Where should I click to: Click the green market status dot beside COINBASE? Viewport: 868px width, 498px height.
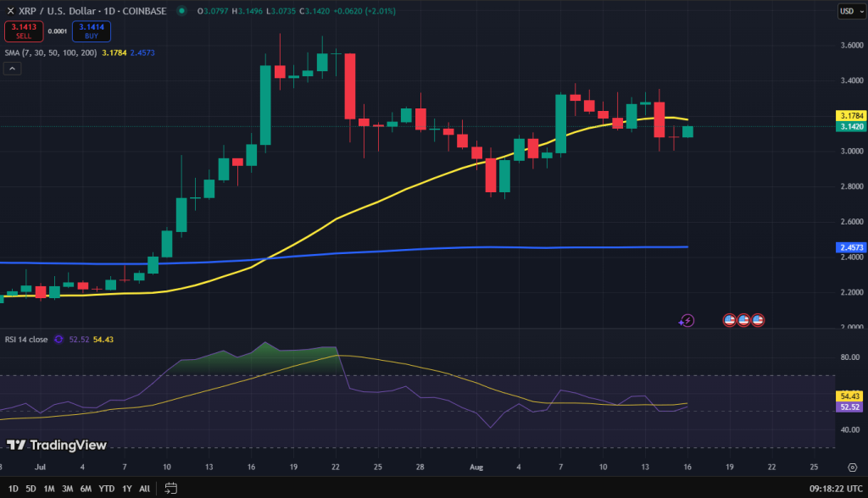tap(180, 11)
